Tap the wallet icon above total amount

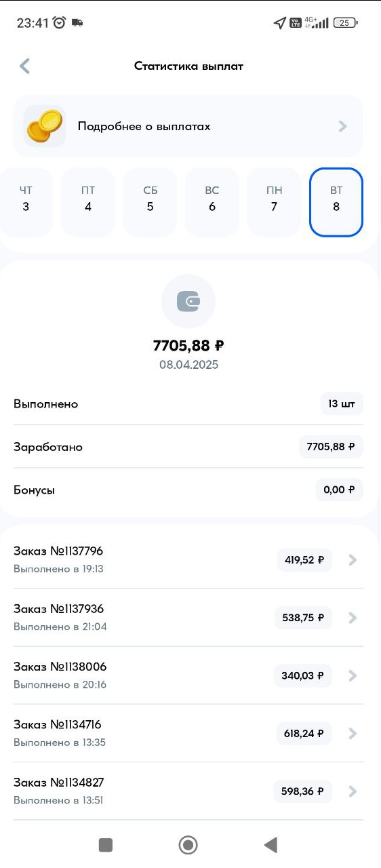click(x=188, y=302)
